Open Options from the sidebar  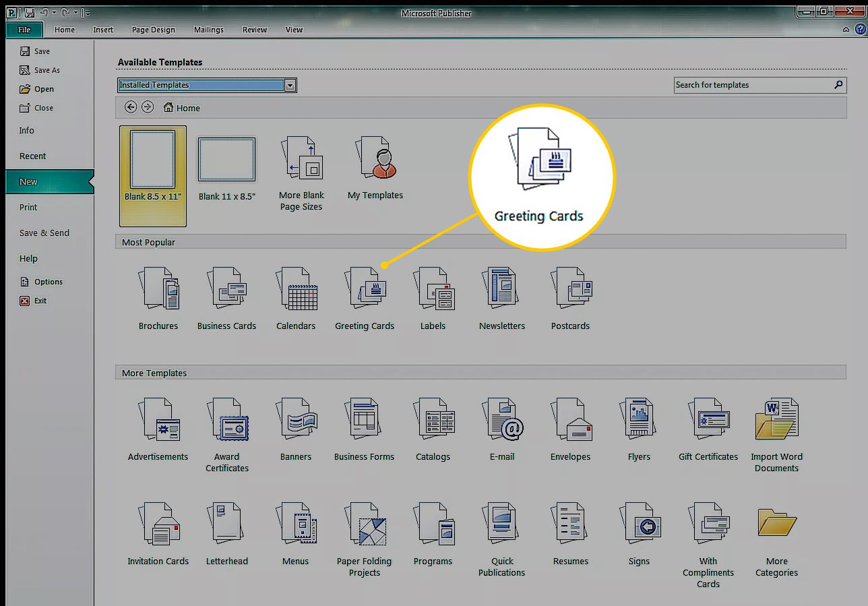[x=41, y=282]
